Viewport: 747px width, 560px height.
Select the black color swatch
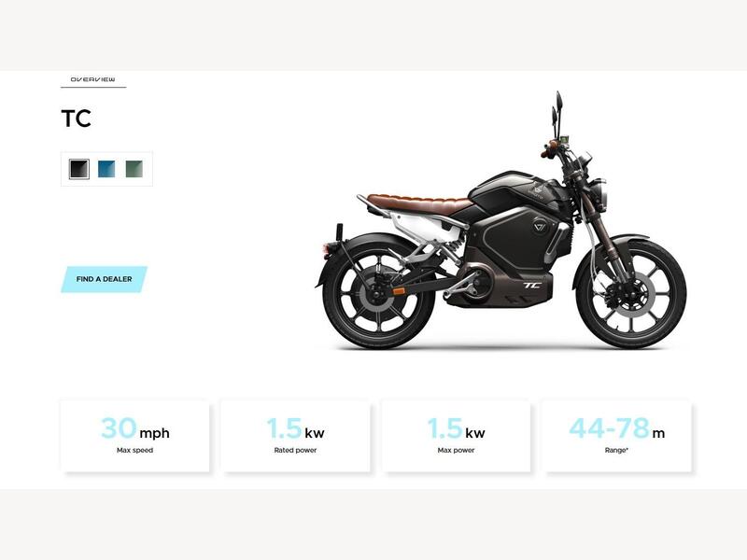click(x=79, y=169)
